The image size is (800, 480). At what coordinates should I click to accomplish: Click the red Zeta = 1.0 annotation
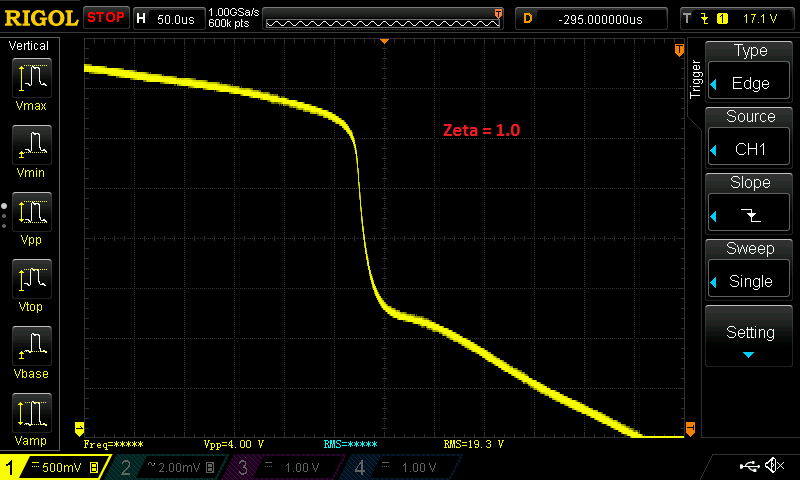coord(481,130)
